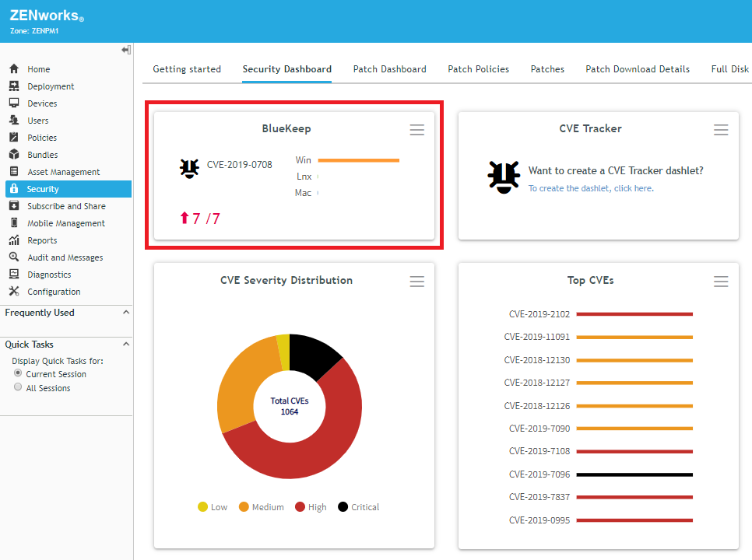Click the CVE-2019-2102 red severity bar

[634, 314]
